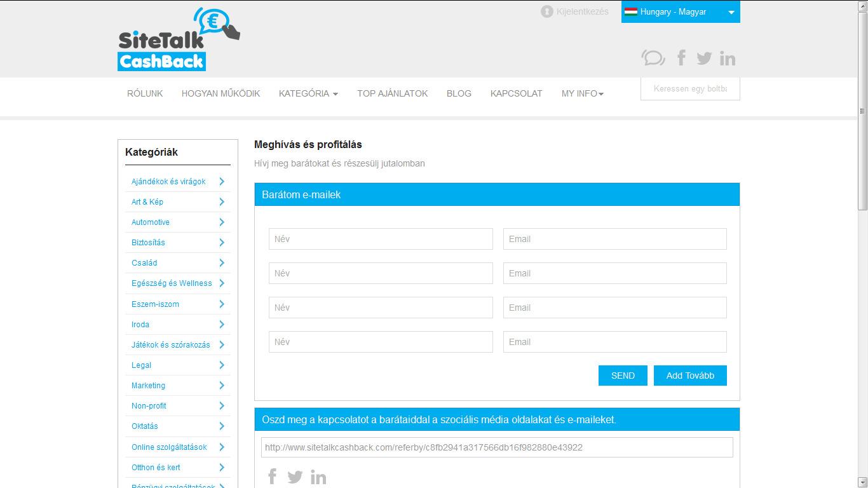
Task: Open the KAPCSOLAT menu item
Action: (x=517, y=93)
